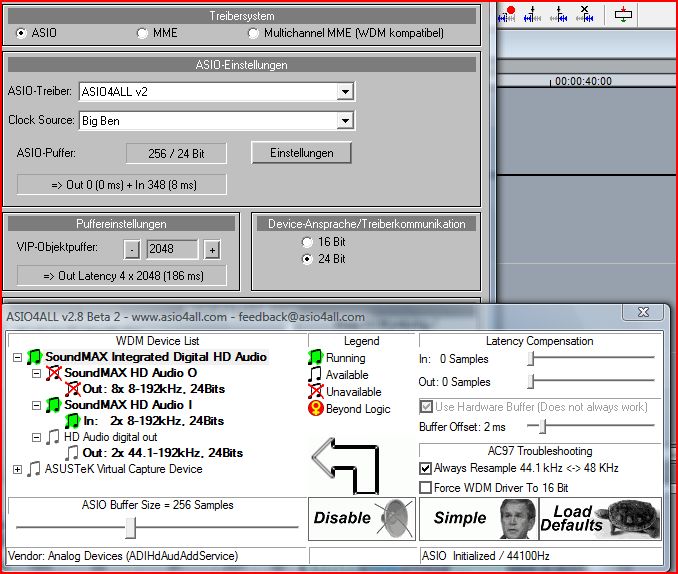Close the ASIO4ALL control panel window
Screen dimensions: 678x574
click(643, 312)
